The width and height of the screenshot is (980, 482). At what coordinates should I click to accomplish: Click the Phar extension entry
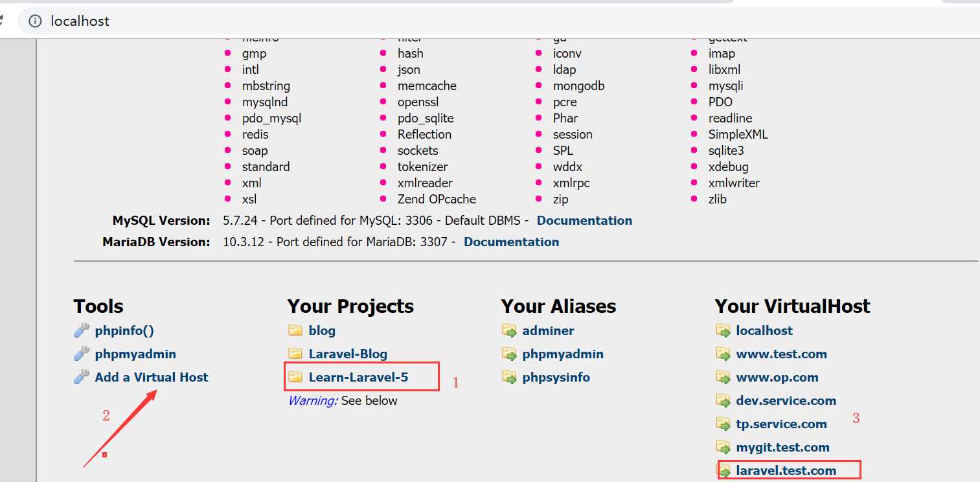(565, 118)
